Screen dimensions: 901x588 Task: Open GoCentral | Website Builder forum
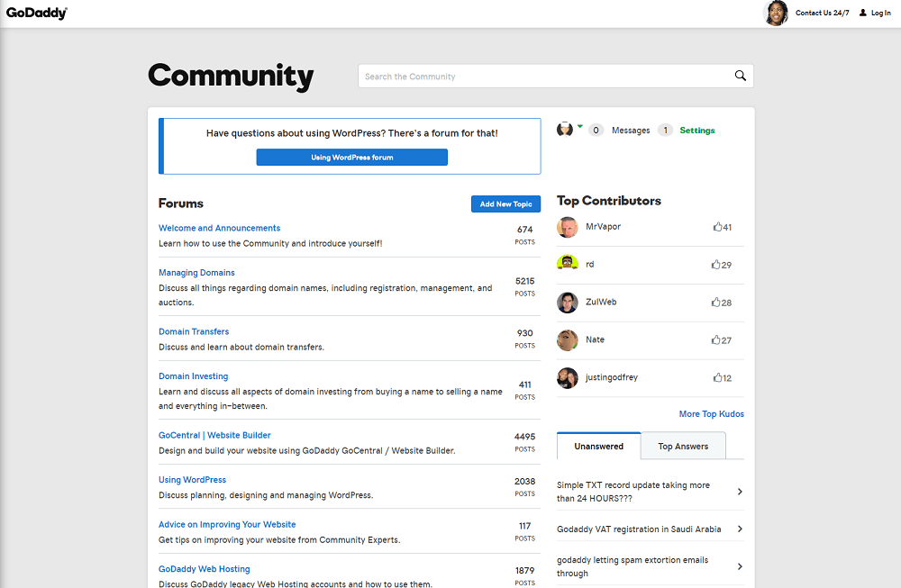(x=214, y=435)
